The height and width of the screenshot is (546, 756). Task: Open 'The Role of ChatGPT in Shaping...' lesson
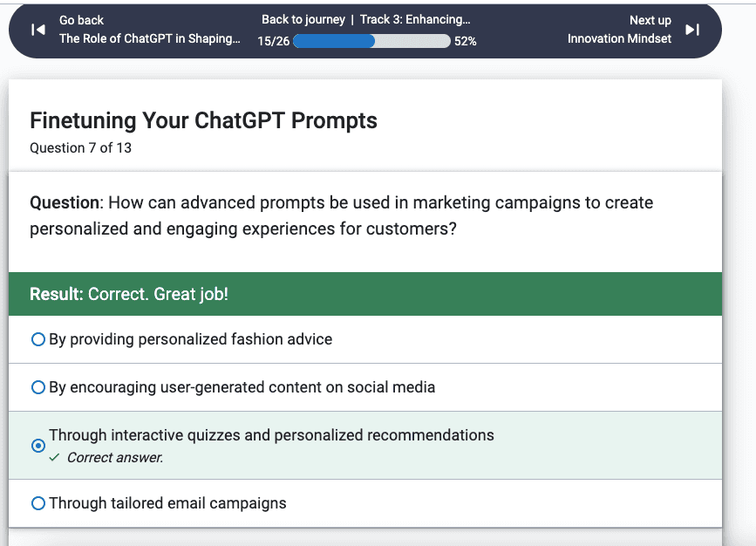tap(149, 38)
